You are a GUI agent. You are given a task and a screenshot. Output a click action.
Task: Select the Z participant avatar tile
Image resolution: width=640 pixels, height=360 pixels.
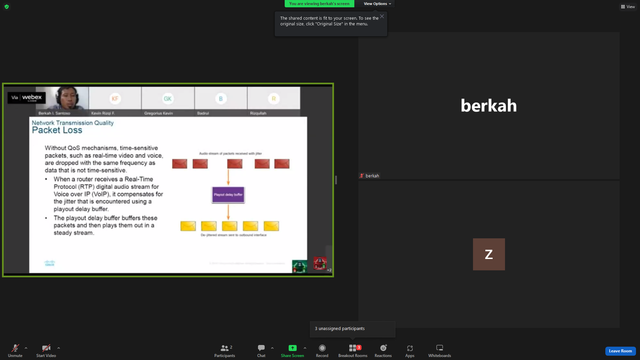489,254
